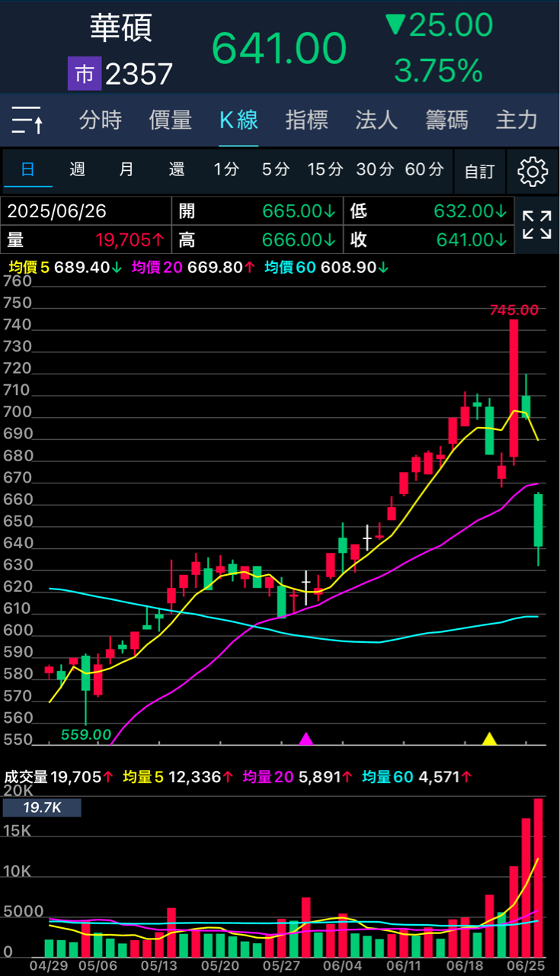The width and height of the screenshot is (560, 976).
Task: Tap the 均量5 12,336 legend
Action: click(178, 777)
